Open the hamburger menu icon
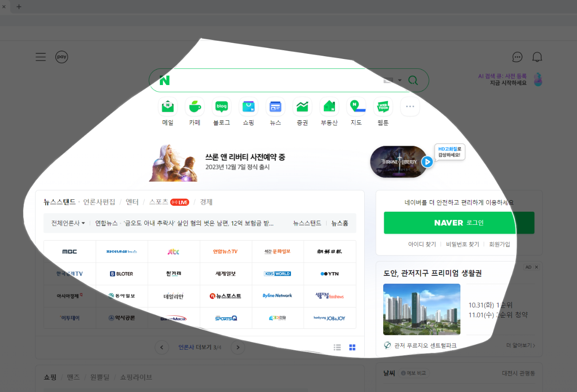Viewport: 577px width, 392px height. pos(41,57)
